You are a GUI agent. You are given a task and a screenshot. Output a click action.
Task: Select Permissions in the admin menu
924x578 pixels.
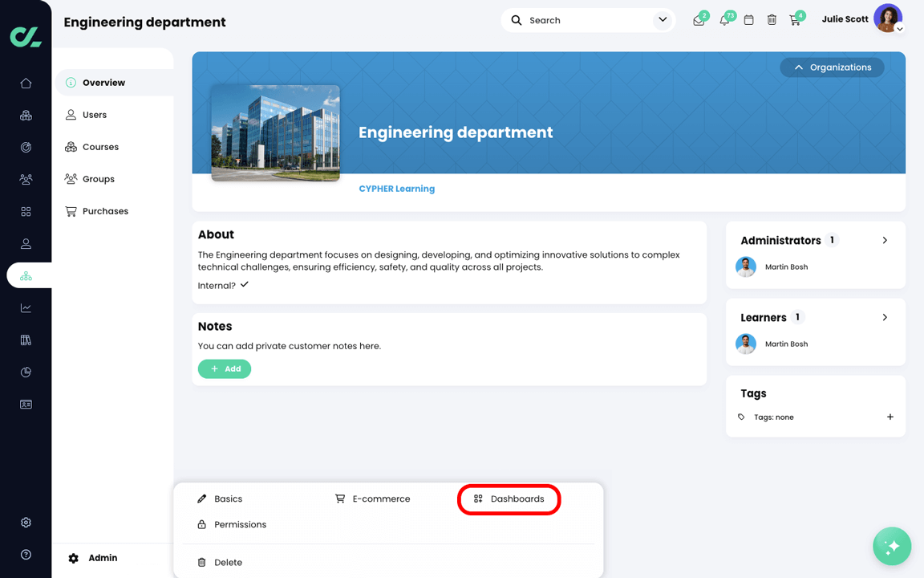[x=241, y=524]
